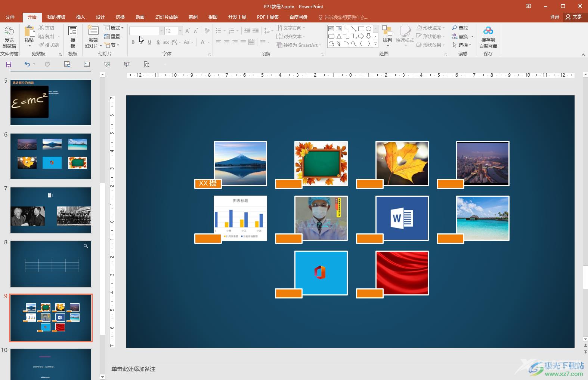The width and height of the screenshot is (588, 380).
Task: Open the 模板 template button
Action: 73,37
